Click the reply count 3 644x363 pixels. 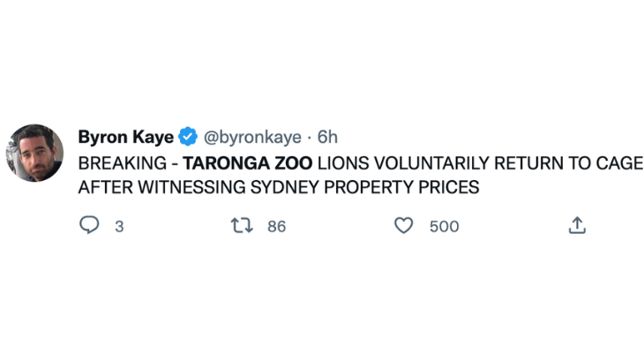119,226
